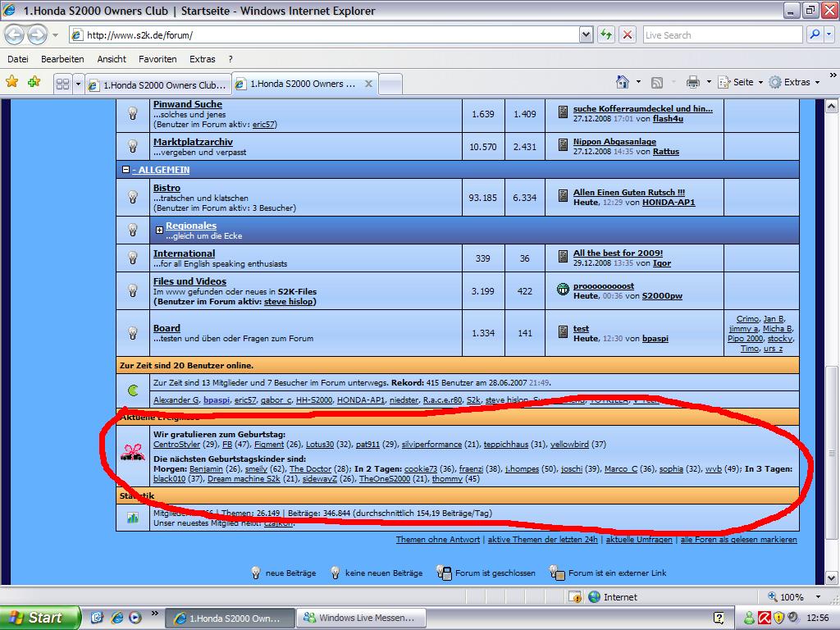Click the Live Search magnifier icon

815,34
